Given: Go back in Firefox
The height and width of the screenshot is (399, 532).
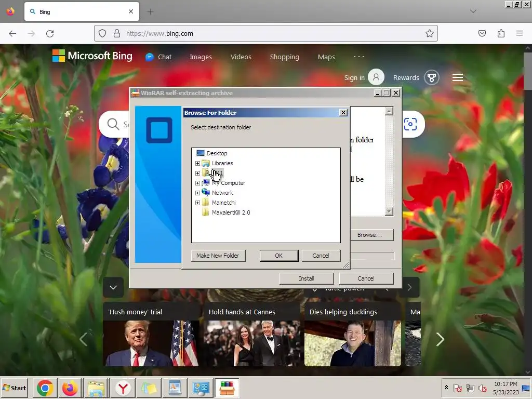Looking at the screenshot, I should pos(12,34).
